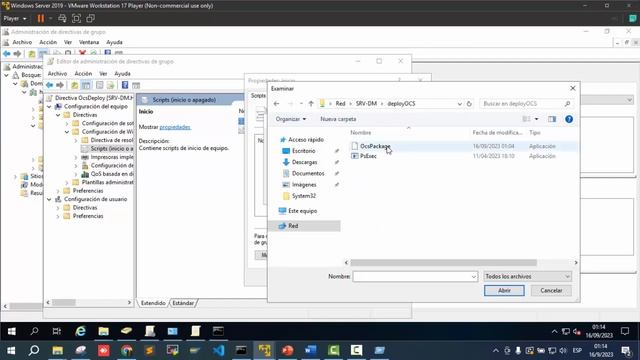This screenshot has width=640, height=360.
Task: Open PowerPoint from host taskbar
Action: click(x=287, y=350)
